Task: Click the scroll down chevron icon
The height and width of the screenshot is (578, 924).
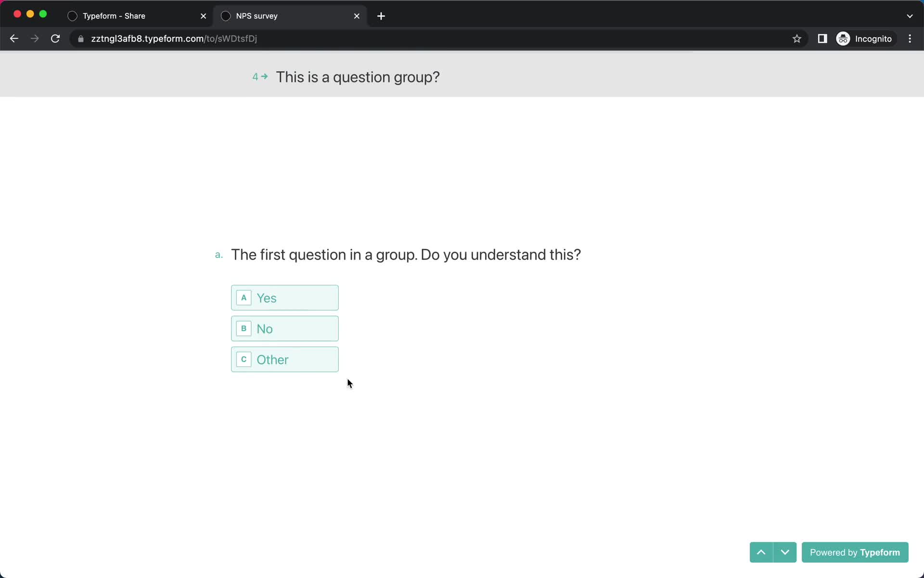Action: [x=785, y=552]
